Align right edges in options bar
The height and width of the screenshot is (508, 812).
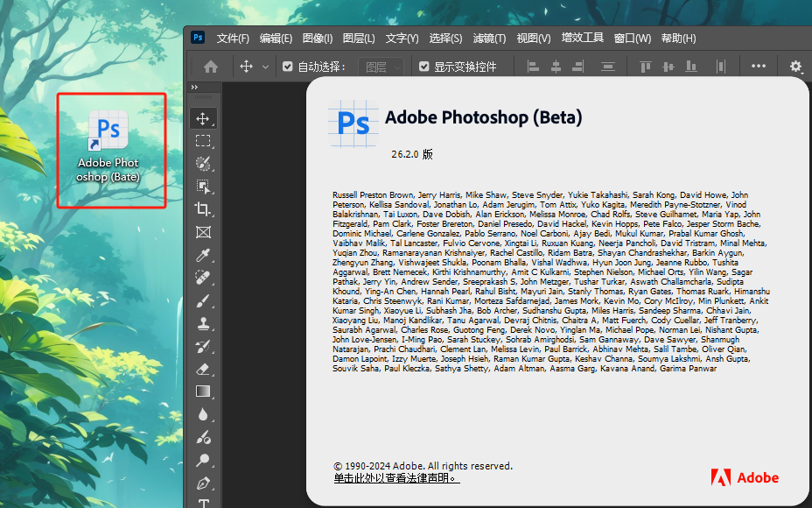577,67
